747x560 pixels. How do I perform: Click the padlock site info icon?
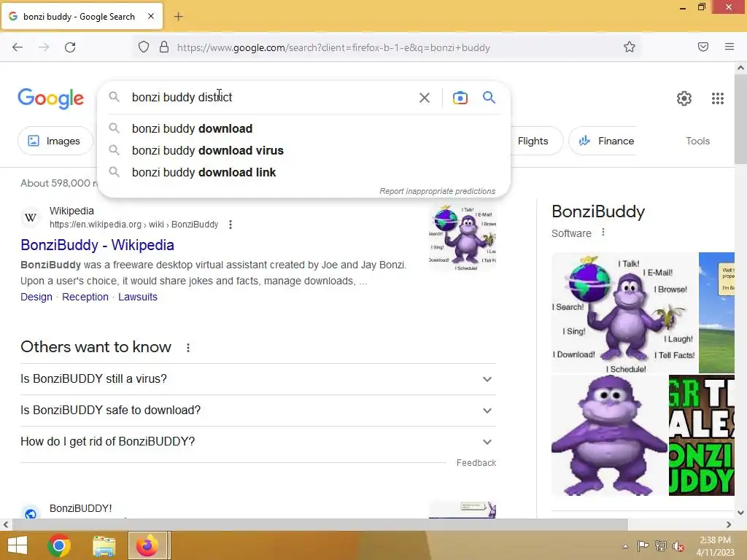click(164, 47)
